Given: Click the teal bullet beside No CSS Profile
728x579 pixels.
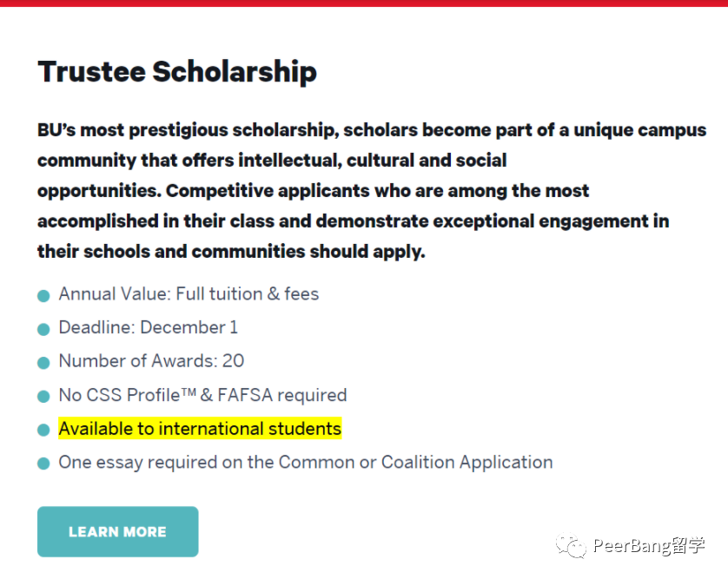Looking at the screenshot, I should click(43, 397).
